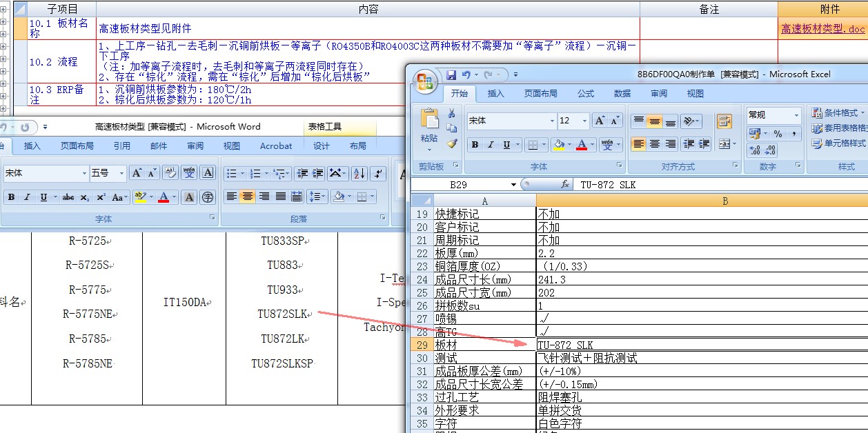Center-align text in the Word paragraph group
868x433 pixels.
pos(248,197)
